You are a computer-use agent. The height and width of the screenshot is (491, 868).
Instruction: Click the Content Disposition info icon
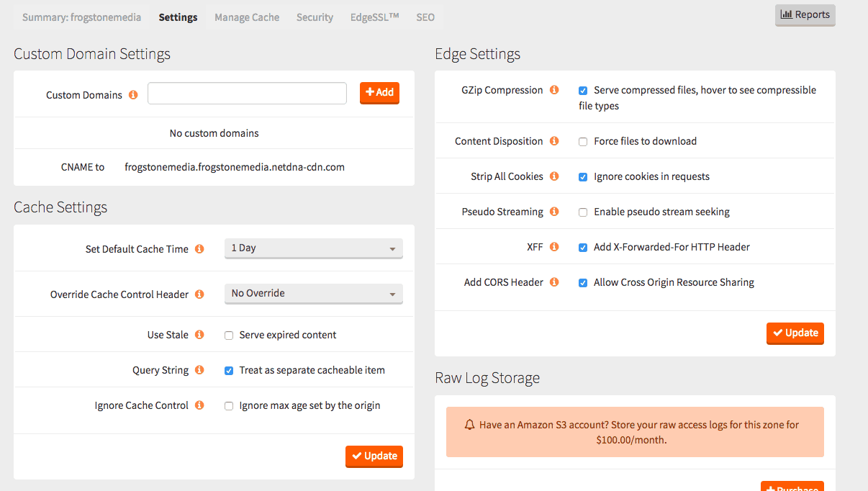point(554,141)
